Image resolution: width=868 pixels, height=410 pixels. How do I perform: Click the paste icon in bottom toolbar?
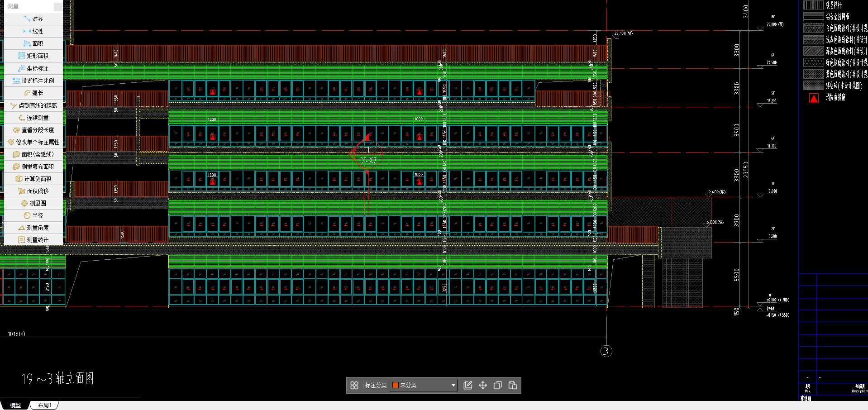513,385
